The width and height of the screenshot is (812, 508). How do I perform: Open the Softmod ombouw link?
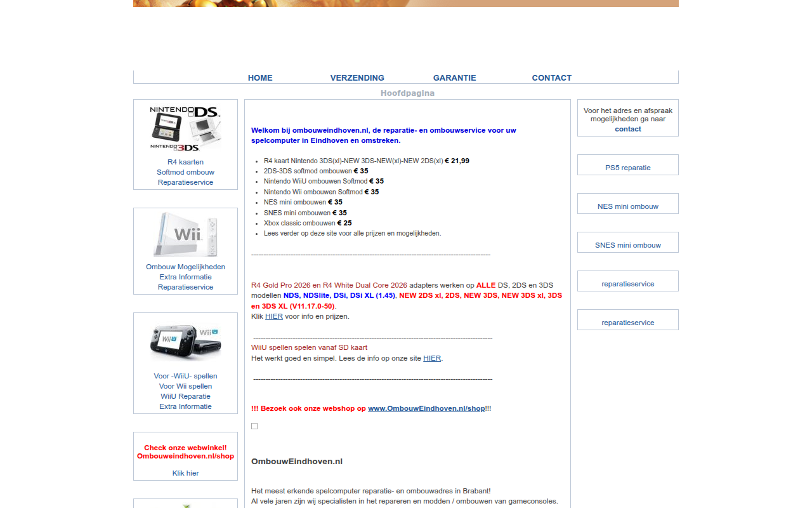tap(185, 172)
